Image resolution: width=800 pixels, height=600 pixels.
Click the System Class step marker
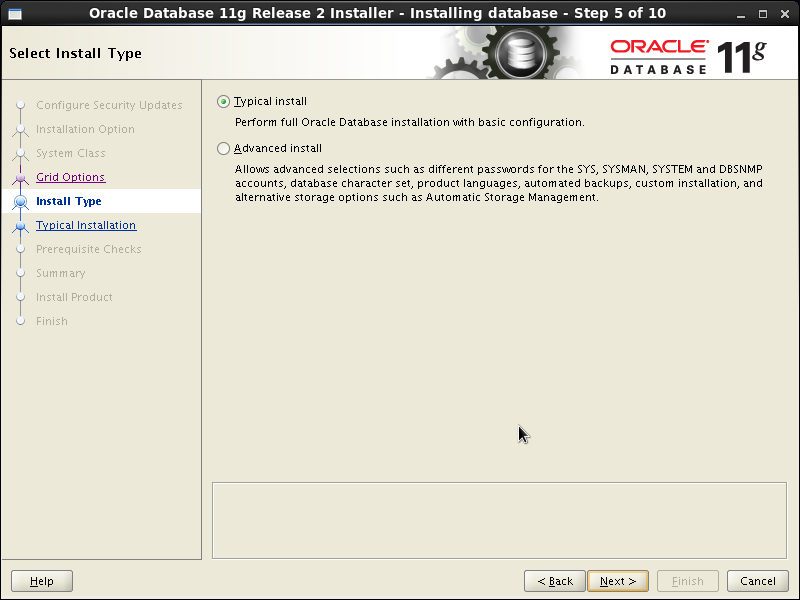click(x=20, y=153)
